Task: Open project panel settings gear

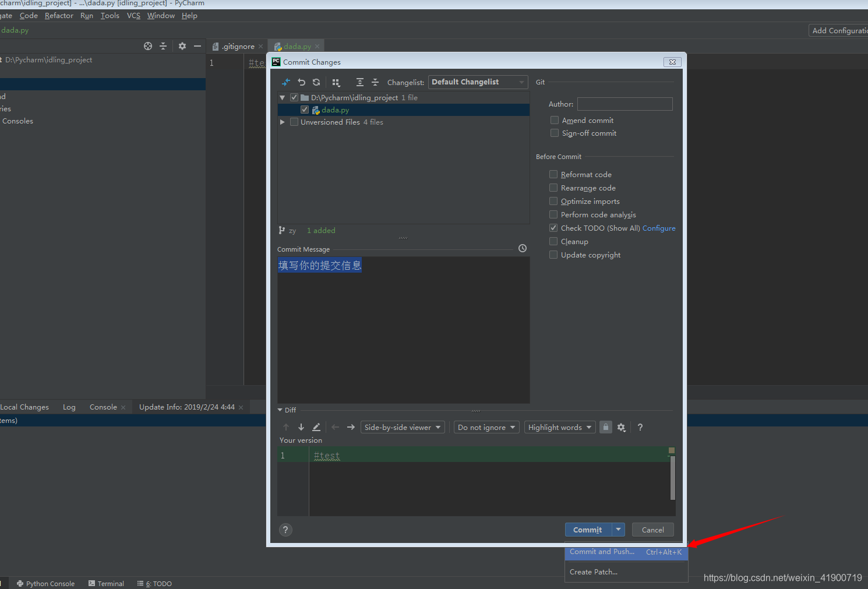Action: click(x=182, y=46)
